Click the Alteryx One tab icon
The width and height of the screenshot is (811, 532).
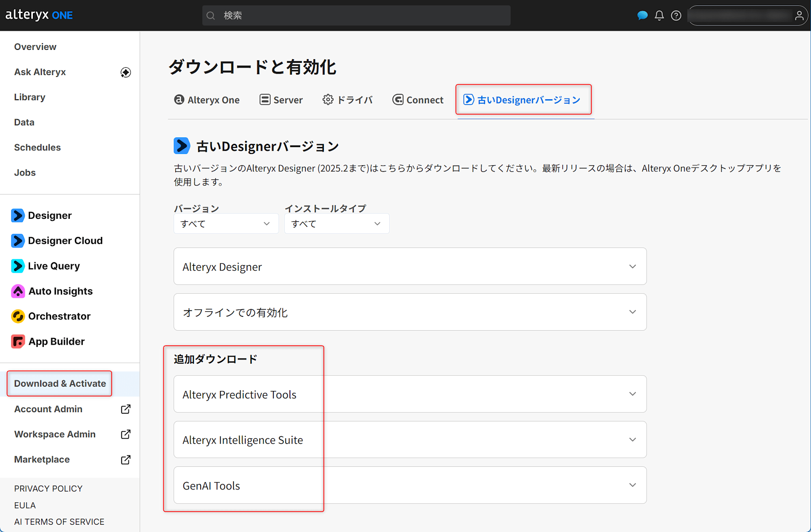[179, 99]
